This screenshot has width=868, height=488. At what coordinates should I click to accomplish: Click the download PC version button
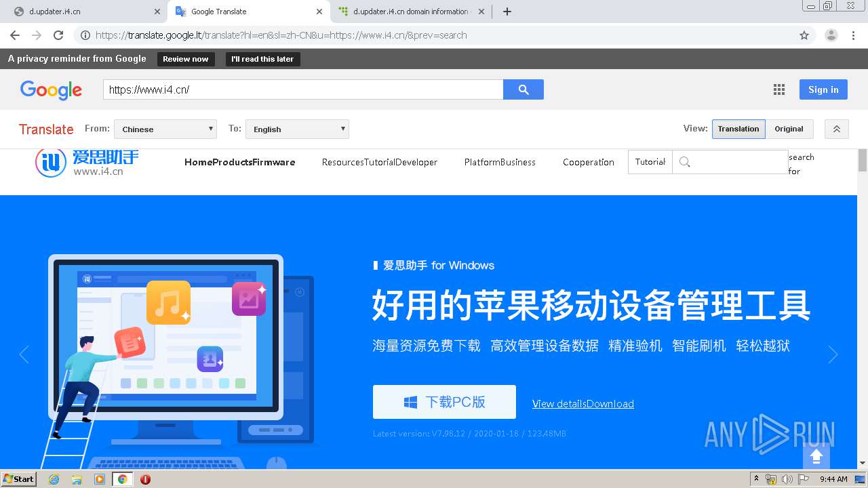point(444,402)
